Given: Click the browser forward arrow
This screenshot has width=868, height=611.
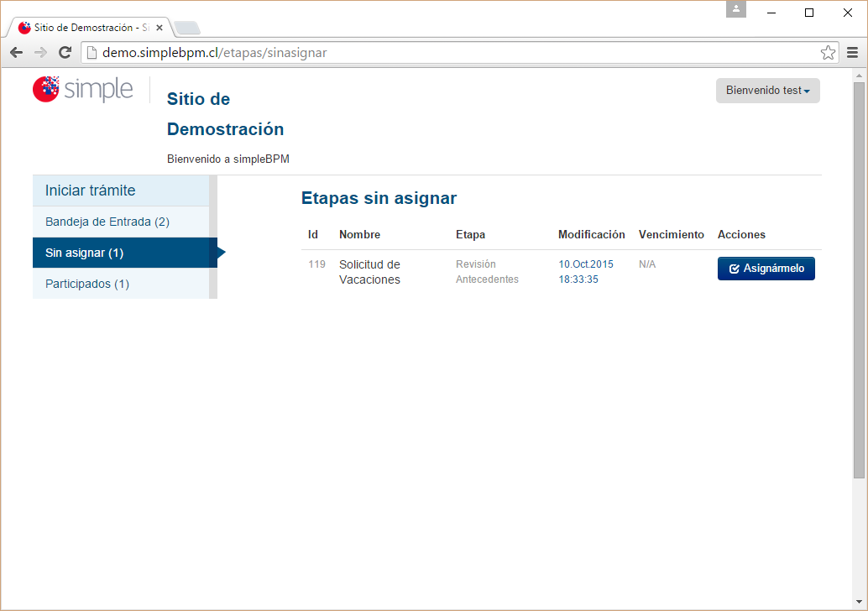Looking at the screenshot, I should [x=40, y=53].
